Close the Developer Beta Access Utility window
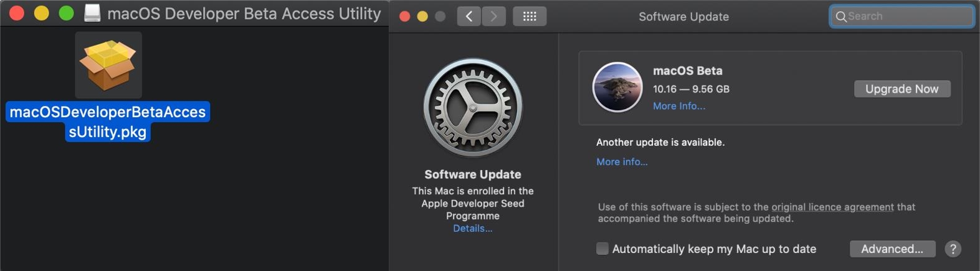The height and width of the screenshot is (271, 980). click(17, 13)
